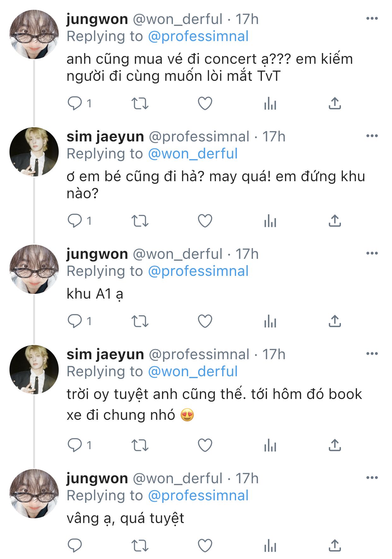Share the "book xe đi chung" tweet

click(x=335, y=445)
